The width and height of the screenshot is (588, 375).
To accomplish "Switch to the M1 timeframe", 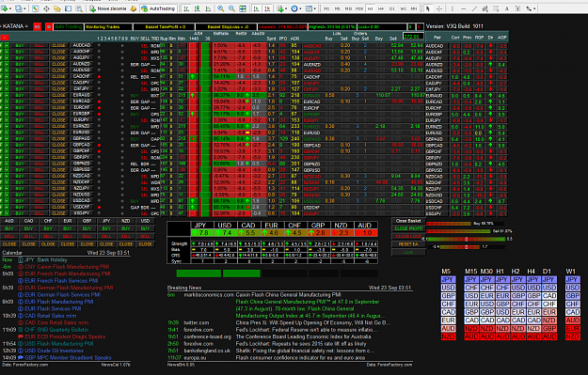I will pos(326,8).
